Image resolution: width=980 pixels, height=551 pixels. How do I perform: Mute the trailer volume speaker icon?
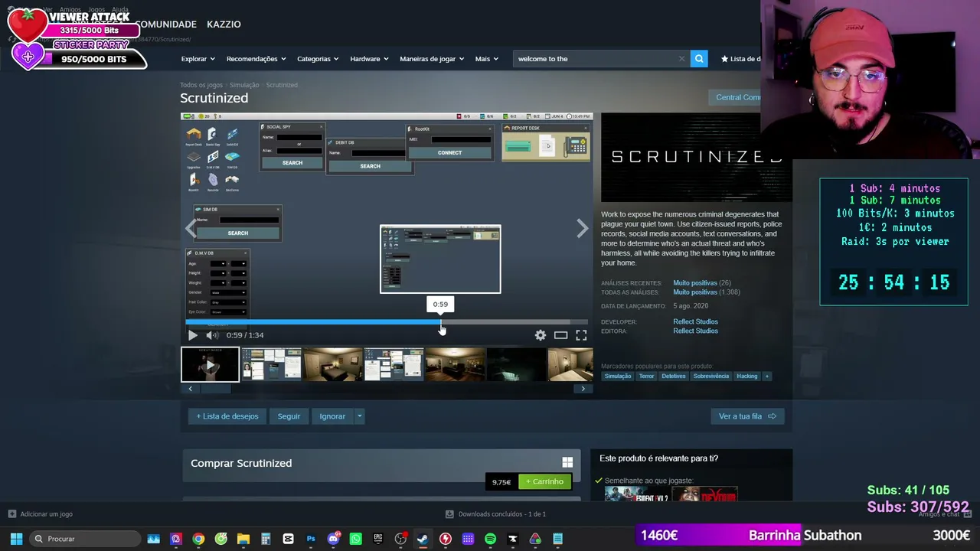tap(212, 335)
